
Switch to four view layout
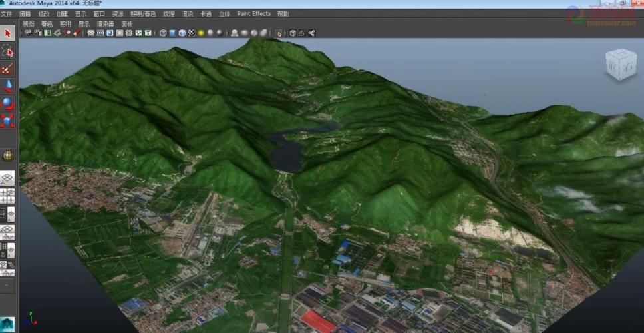point(8,196)
